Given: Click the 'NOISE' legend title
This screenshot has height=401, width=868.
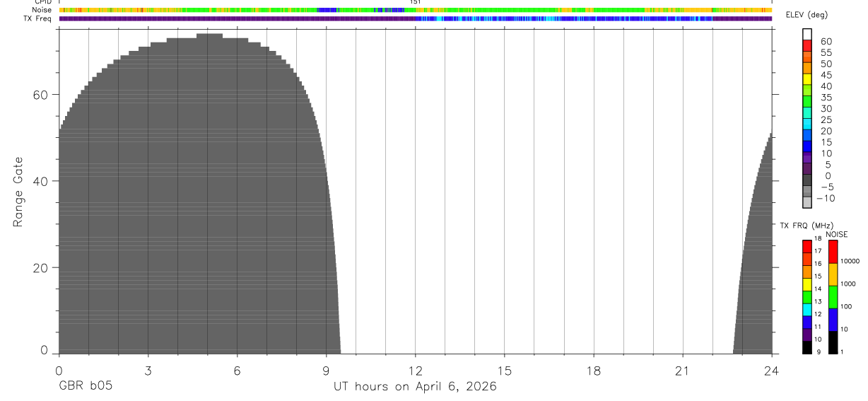Looking at the screenshot, I should [837, 234].
